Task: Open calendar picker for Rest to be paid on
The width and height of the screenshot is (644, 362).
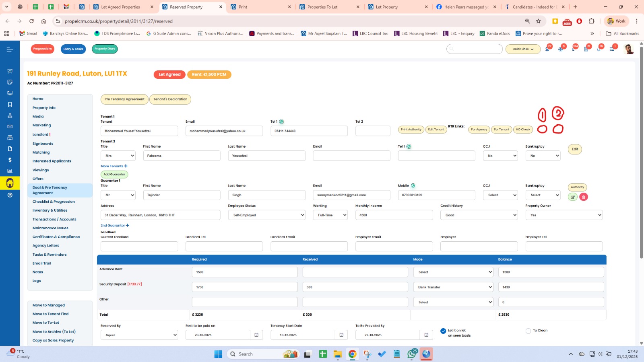Action: (x=256, y=335)
